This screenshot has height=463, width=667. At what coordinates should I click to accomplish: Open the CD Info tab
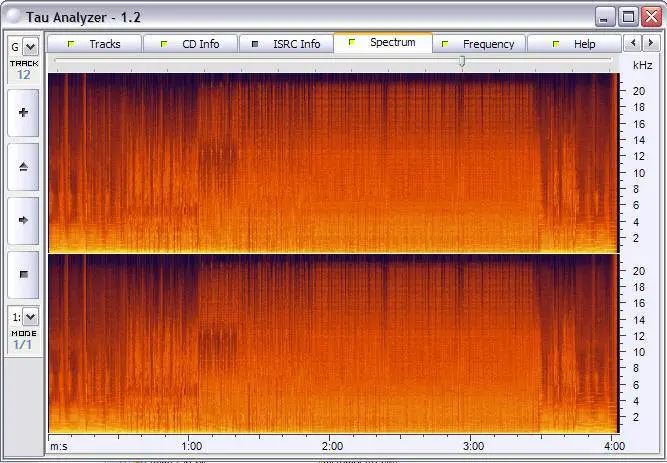(190, 44)
